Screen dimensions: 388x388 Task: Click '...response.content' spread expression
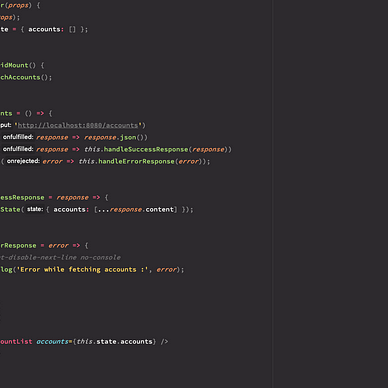point(136,209)
